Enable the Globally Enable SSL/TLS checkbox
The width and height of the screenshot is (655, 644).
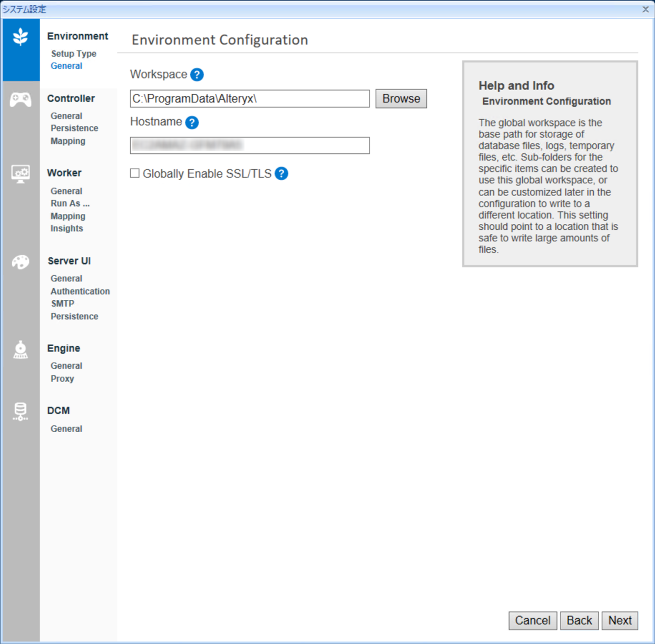[135, 173]
